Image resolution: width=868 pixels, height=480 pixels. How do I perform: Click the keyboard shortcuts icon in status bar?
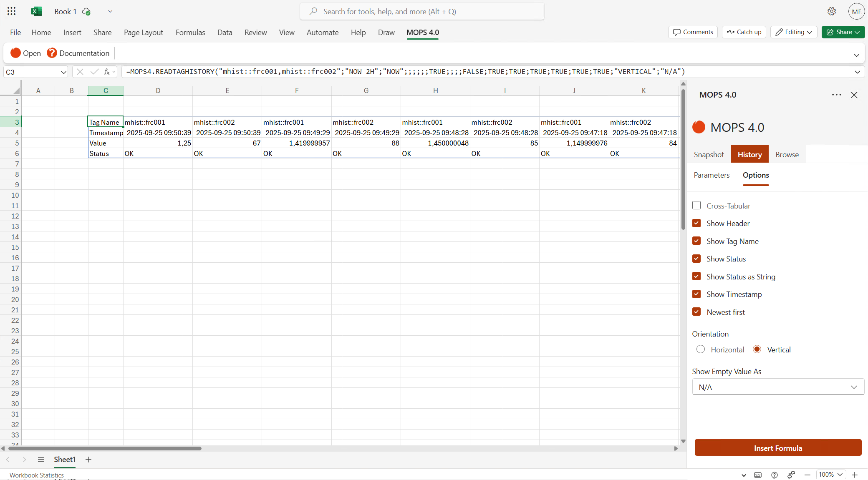[758, 475]
